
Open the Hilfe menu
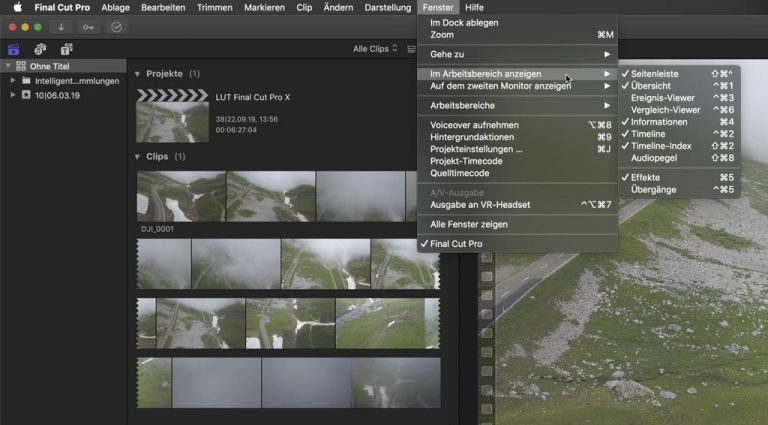point(474,7)
